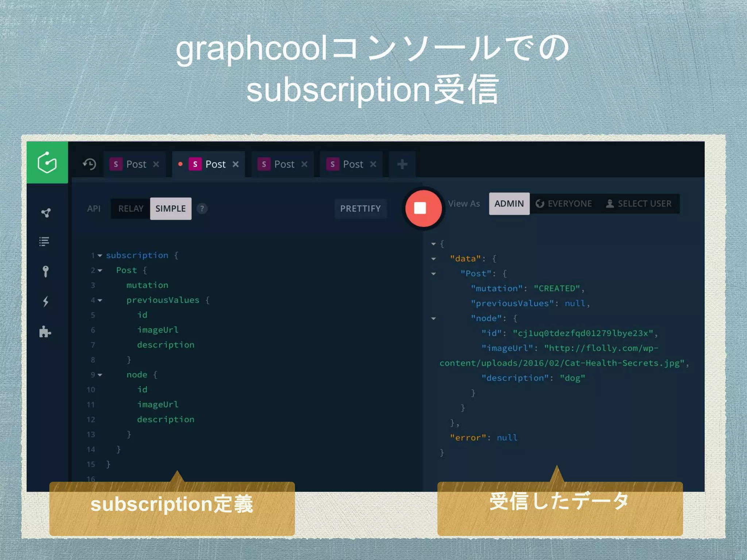
Task: Close the first Post tab
Action: click(x=156, y=164)
